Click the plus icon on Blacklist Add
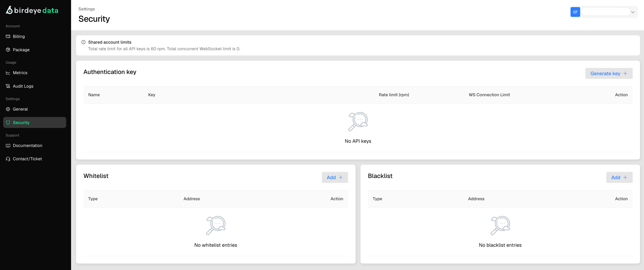Image resolution: width=644 pixels, height=270 pixels. (x=625, y=177)
